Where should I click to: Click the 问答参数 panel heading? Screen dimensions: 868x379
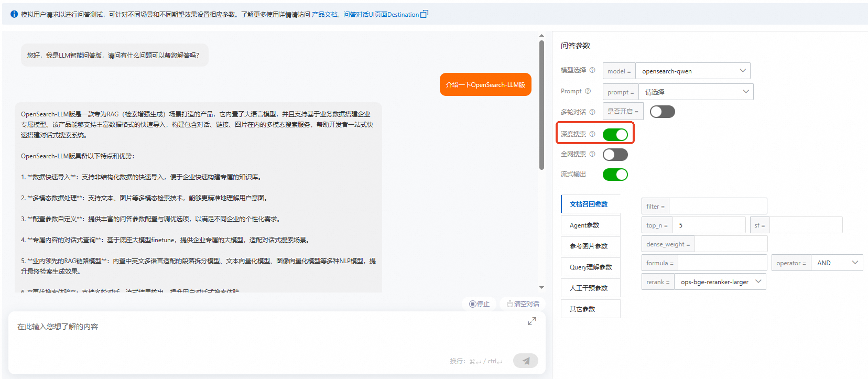coord(576,46)
